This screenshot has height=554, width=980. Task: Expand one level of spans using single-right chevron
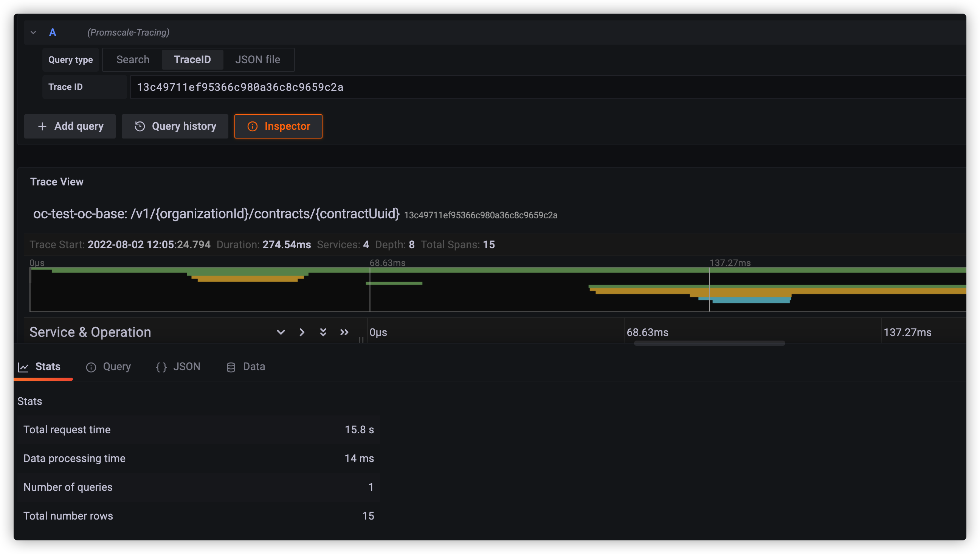pyautogui.click(x=302, y=332)
